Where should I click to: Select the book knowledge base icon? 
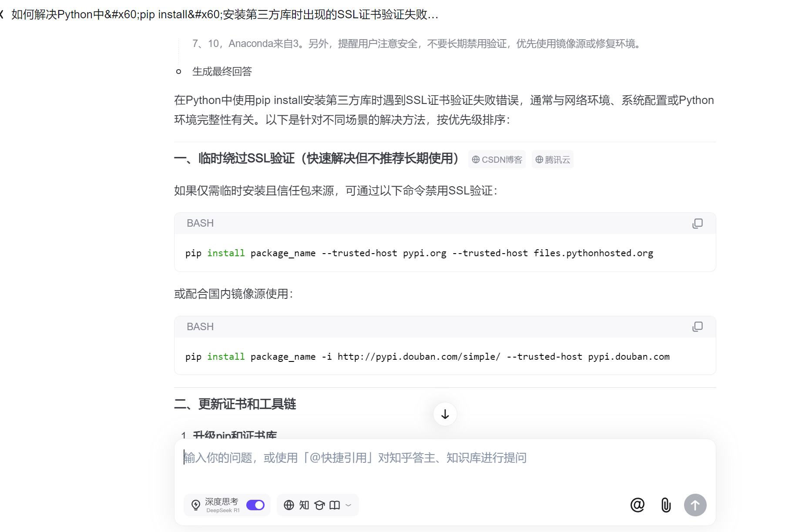coord(334,505)
